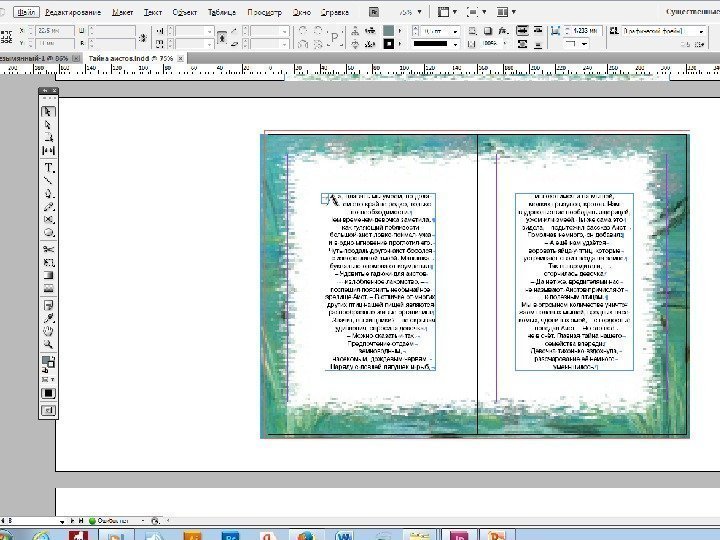Open the Макет menu

point(123,12)
